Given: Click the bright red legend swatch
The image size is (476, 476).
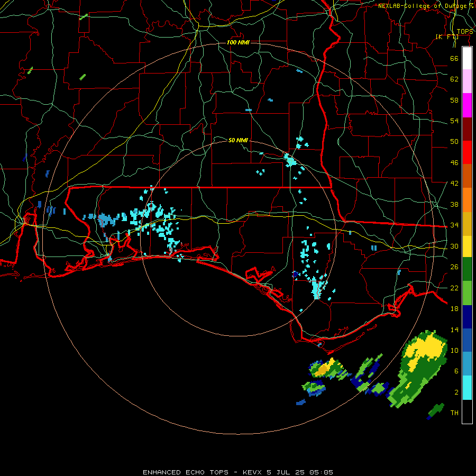Looking at the screenshot, I should (467, 152).
